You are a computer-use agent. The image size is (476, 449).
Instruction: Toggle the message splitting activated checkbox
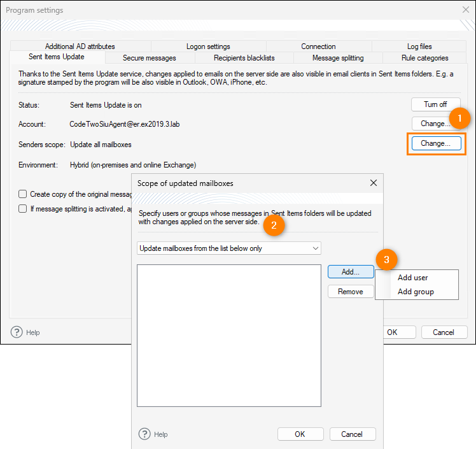[x=23, y=208]
